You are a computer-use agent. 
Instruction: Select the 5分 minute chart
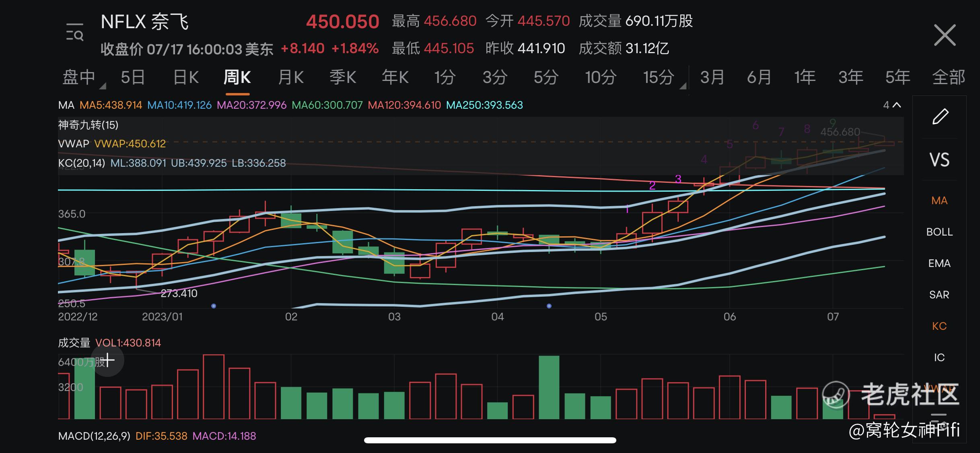546,77
